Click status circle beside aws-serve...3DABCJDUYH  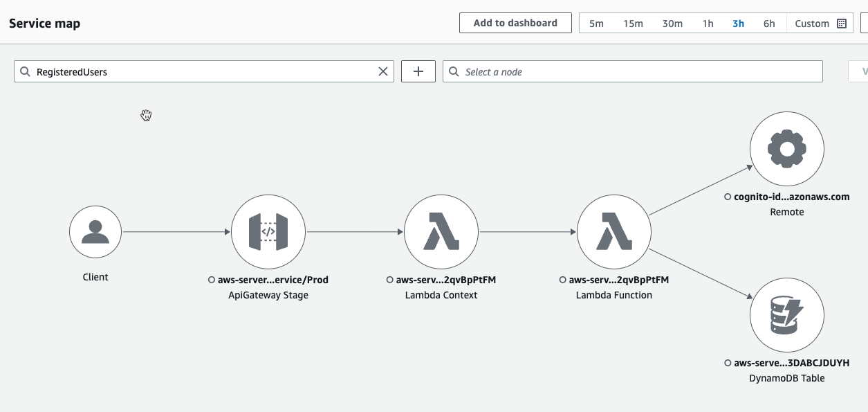click(x=728, y=363)
